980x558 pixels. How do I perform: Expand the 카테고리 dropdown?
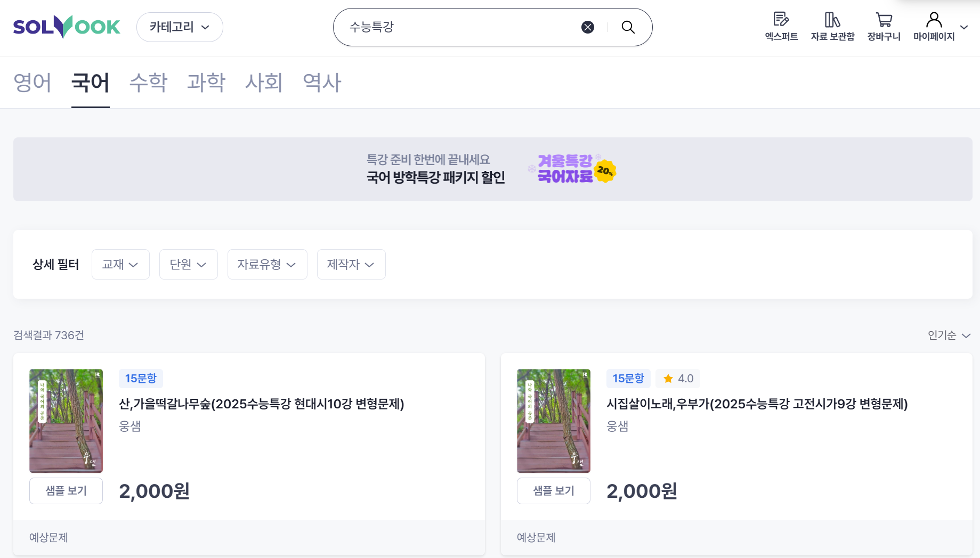coord(180,27)
